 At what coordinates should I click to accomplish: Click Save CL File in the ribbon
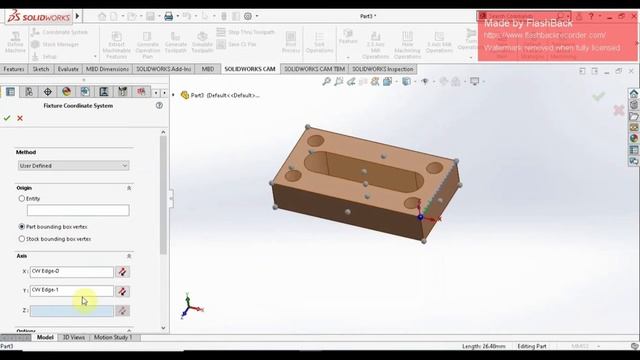click(237, 44)
